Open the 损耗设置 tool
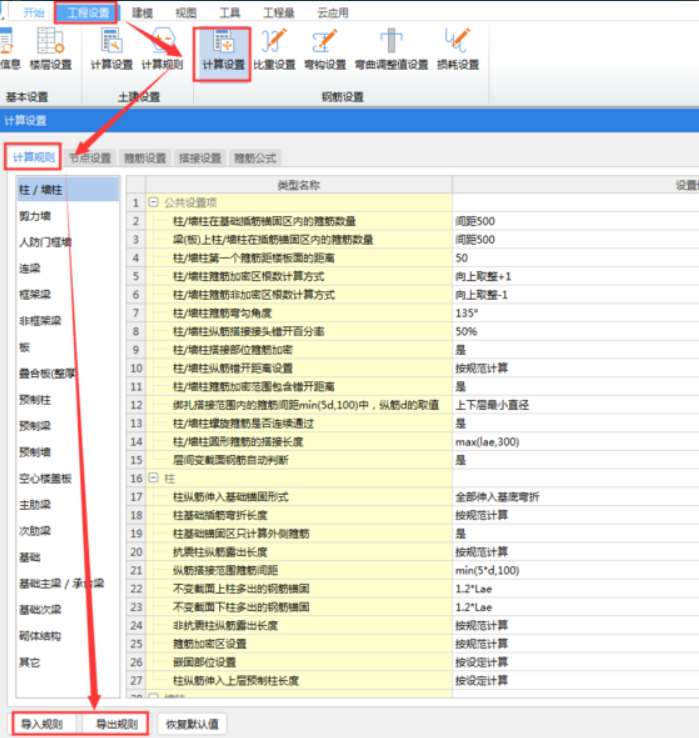Viewport: 699px width, 738px height. pos(460,49)
